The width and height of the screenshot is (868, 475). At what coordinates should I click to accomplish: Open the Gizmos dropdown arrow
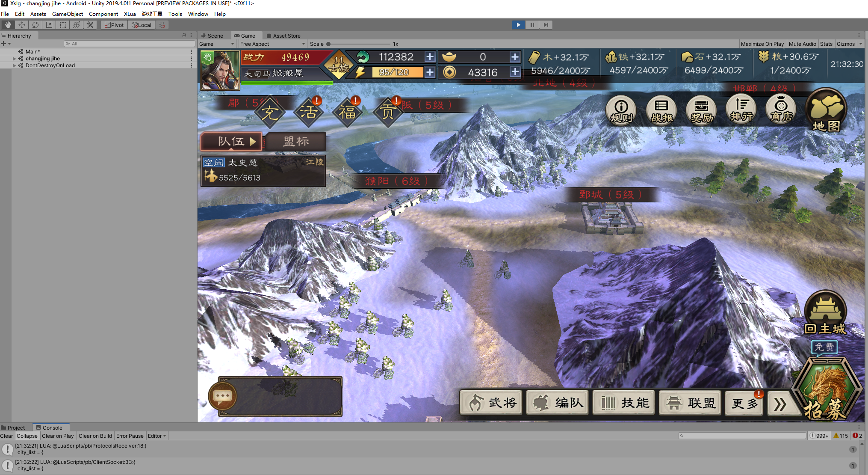(861, 44)
